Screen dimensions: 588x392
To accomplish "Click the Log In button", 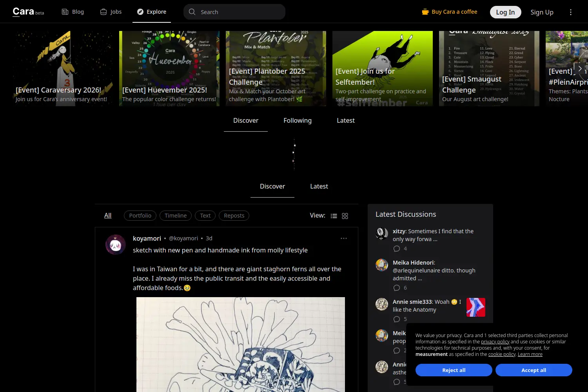I will tap(505, 12).
